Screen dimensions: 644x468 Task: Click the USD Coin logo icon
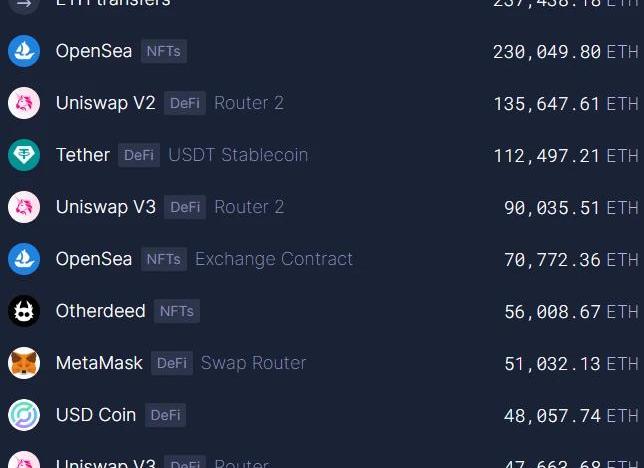click(24, 415)
